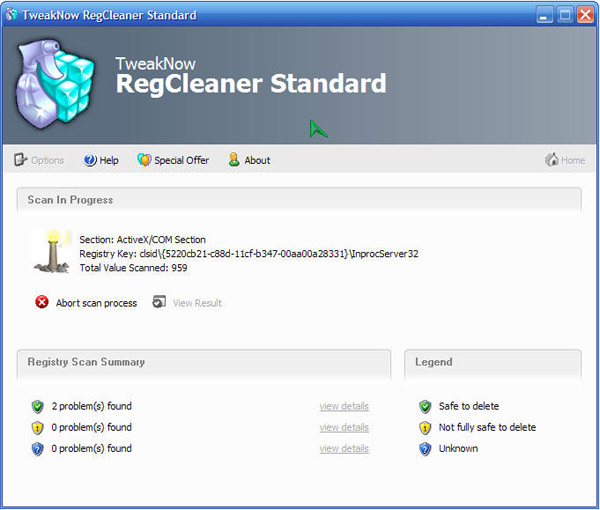Click the Safe to delete label
Image resolution: width=600 pixels, height=510 pixels.
(x=469, y=406)
